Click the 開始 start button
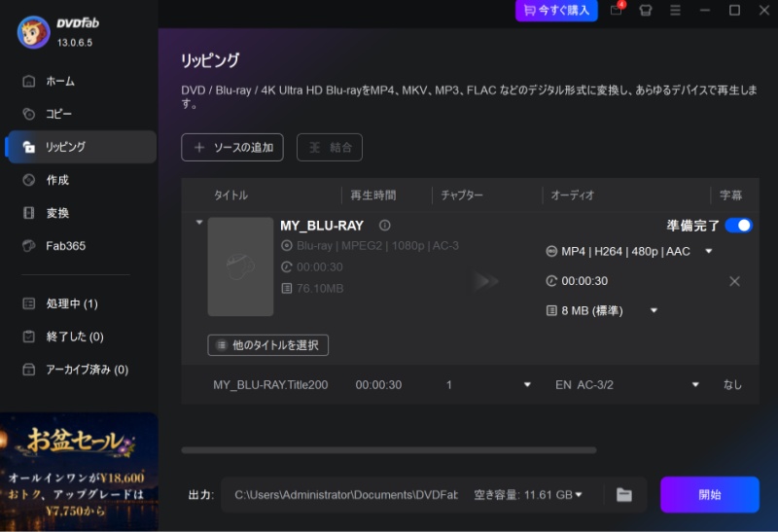This screenshot has height=532, width=778. (x=710, y=495)
